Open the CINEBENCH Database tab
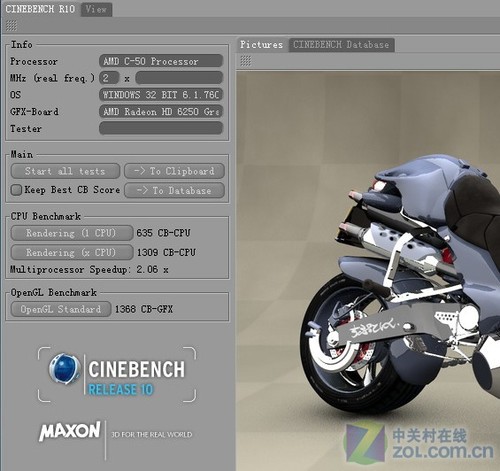This screenshot has width=500, height=471. click(x=341, y=45)
